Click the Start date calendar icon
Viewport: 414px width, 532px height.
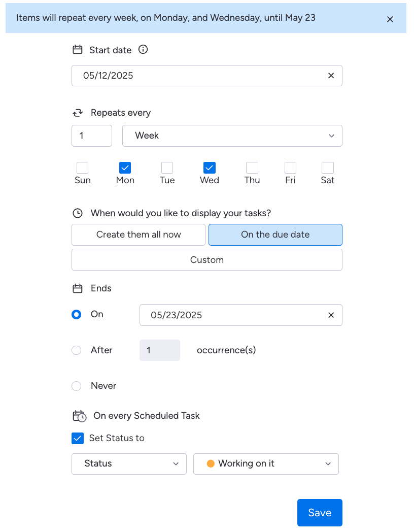click(x=77, y=49)
